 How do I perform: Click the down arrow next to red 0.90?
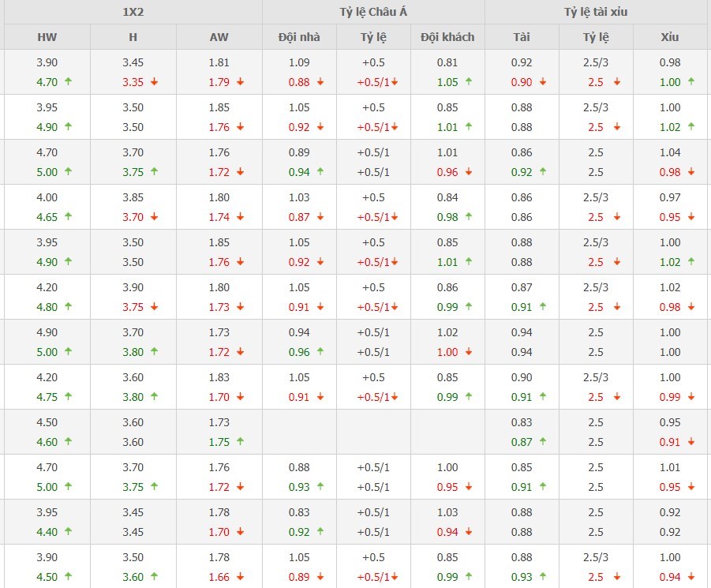(543, 81)
